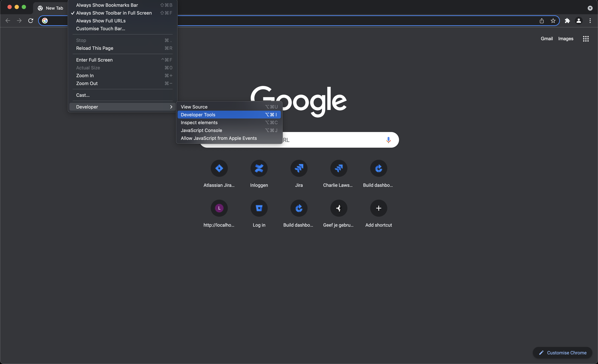Open the Atlassian Jira shortcut tile
Screen dimensions: 598x364
coord(219,173)
